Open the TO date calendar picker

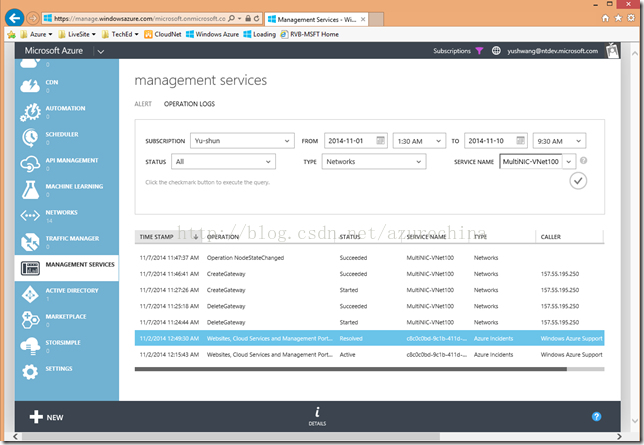[520, 141]
